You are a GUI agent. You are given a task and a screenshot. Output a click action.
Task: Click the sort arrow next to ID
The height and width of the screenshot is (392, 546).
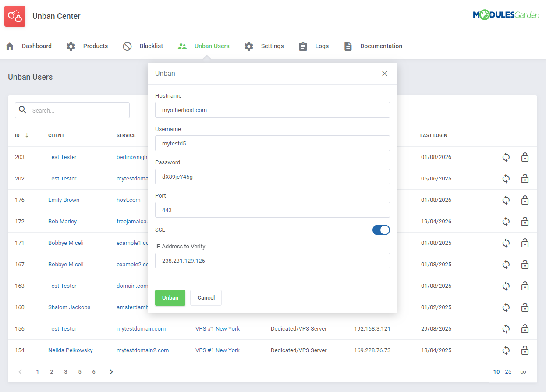[27, 135]
